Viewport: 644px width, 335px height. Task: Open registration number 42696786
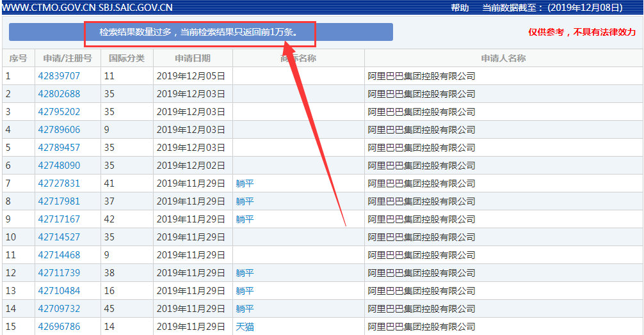click(x=59, y=327)
